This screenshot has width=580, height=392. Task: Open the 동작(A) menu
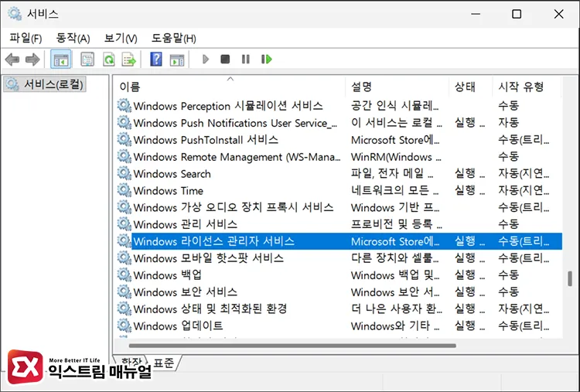[73, 38]
